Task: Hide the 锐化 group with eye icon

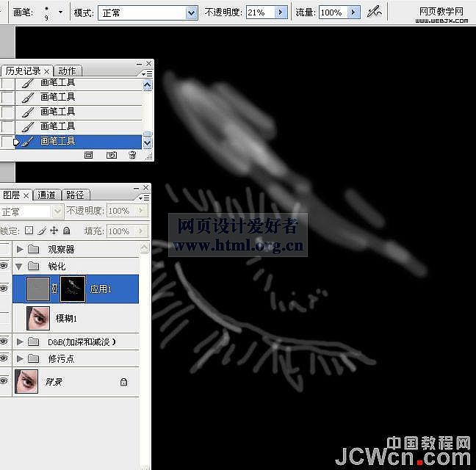Action: click(x=4, y=266)
